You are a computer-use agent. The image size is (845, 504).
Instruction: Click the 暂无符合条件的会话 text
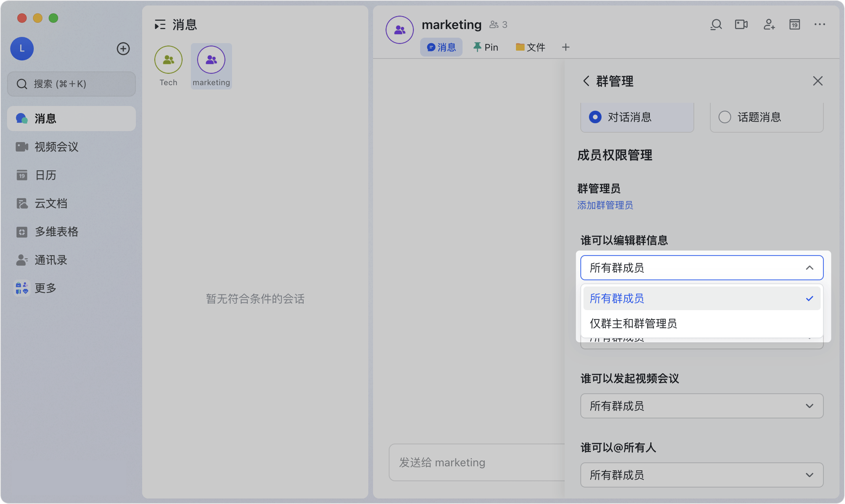[x=255, y=299]
